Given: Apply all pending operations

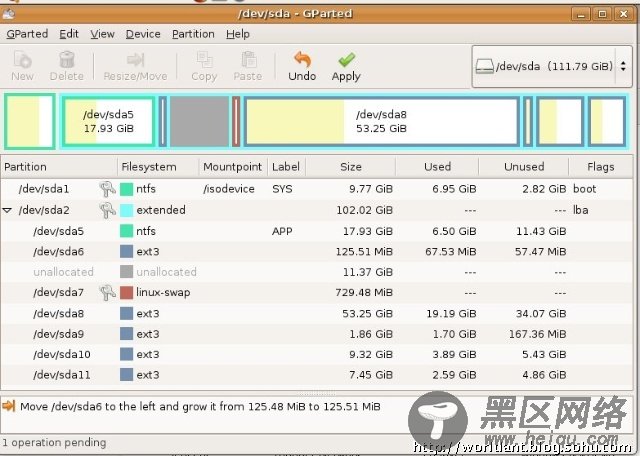Looking at the screenshot, I should [x=346, y=66].
